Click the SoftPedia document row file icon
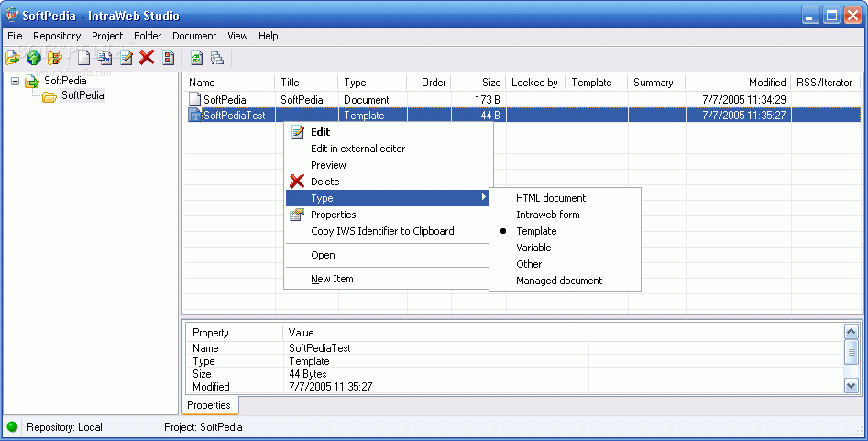 tap(194, 100)
